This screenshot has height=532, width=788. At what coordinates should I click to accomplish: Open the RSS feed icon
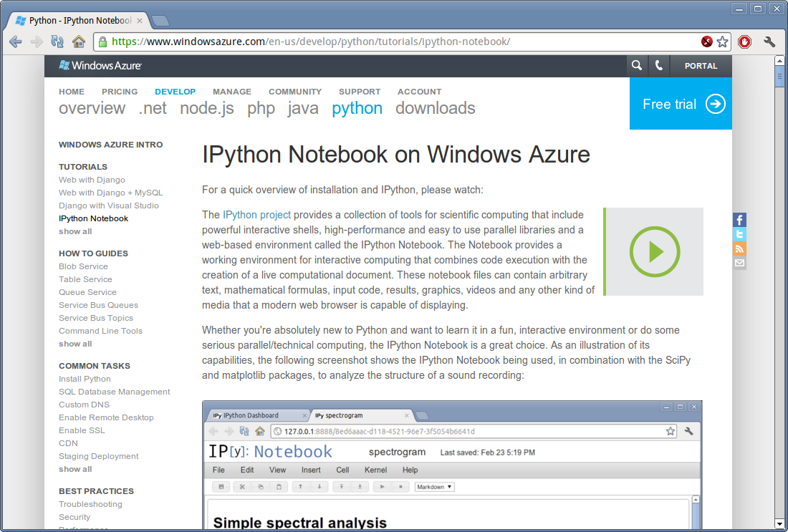739,248
